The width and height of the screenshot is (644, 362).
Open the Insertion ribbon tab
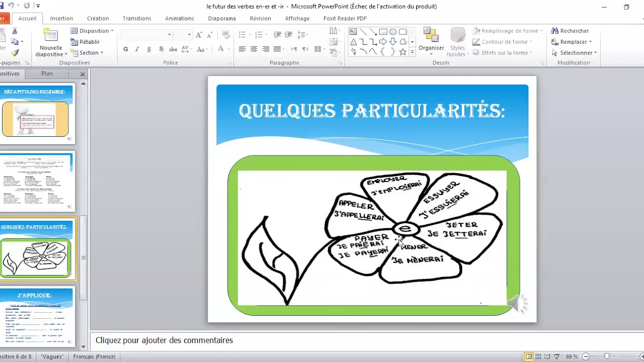tap(62, 19)
